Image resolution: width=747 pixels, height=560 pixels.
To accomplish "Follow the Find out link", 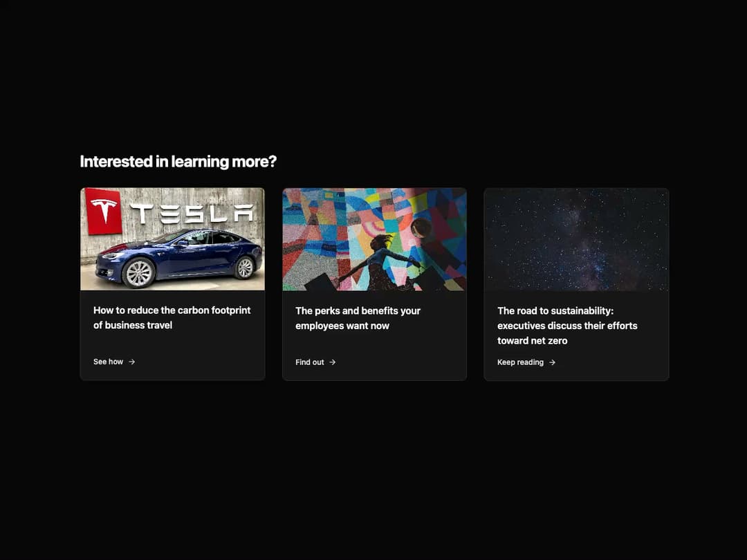I will click(x=315, y=362).
